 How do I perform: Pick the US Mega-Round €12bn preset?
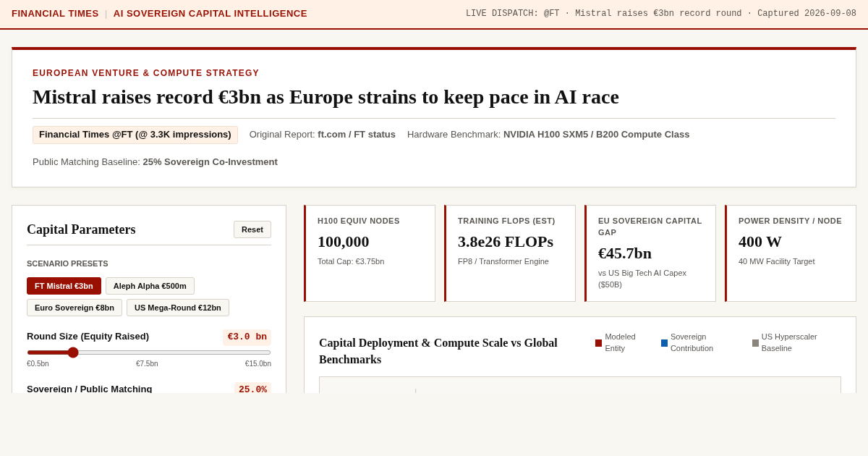[x=178, y=308]
